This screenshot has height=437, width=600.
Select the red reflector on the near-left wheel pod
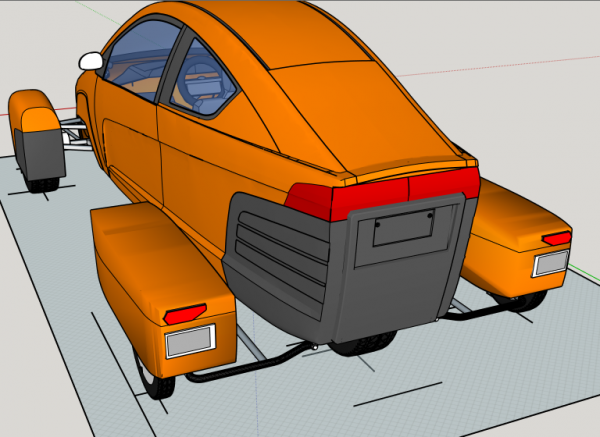185,313
